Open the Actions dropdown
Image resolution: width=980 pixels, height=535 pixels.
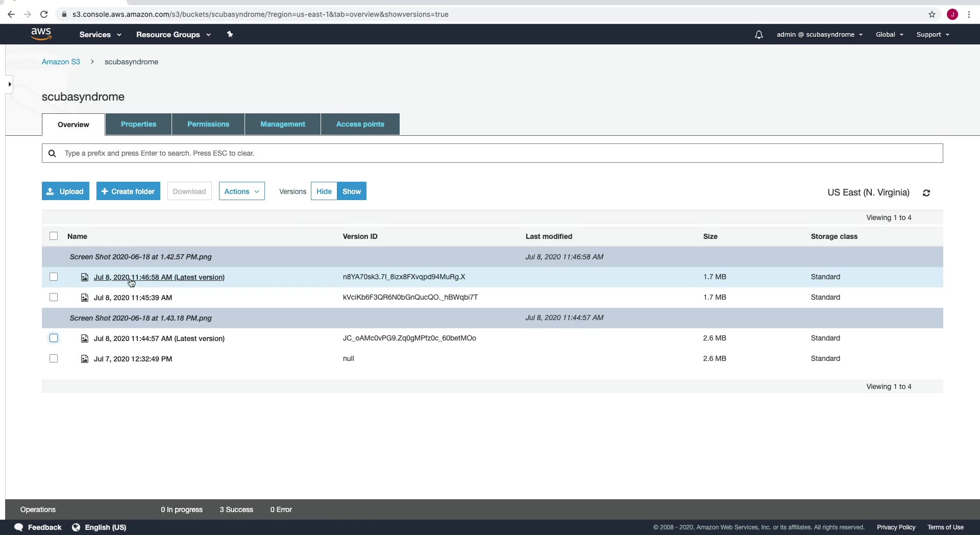[x=242, y=191]
